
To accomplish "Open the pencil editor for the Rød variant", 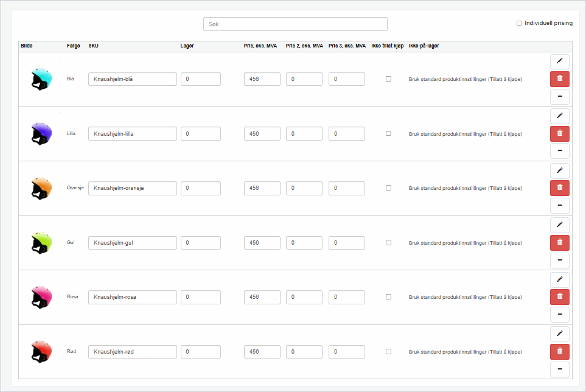I will [559, 334].
